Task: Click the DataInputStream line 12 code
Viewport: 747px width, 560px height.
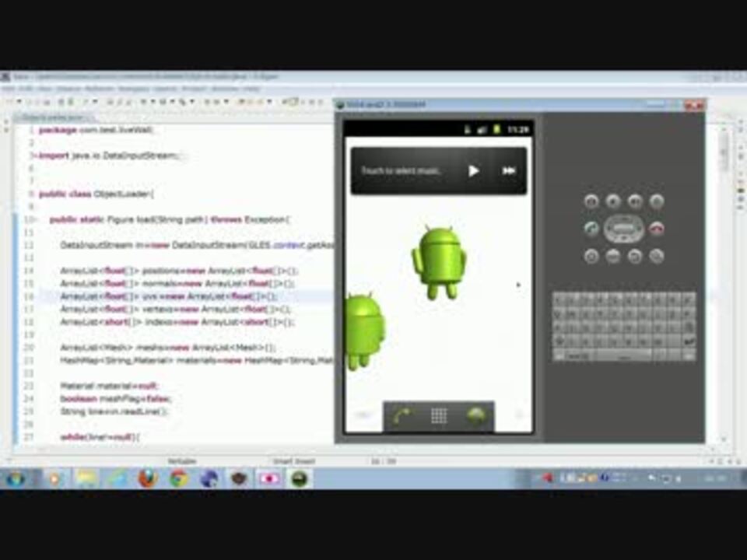Action: (x=197, y=245)
